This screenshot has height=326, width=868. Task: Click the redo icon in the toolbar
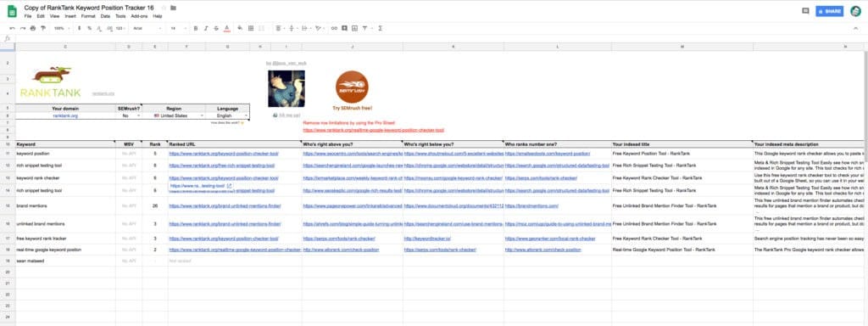click(x=23, y=28)
